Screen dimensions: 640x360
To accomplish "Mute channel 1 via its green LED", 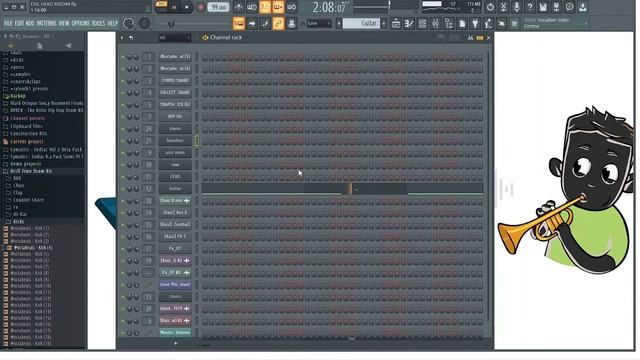I will [122, 57].
